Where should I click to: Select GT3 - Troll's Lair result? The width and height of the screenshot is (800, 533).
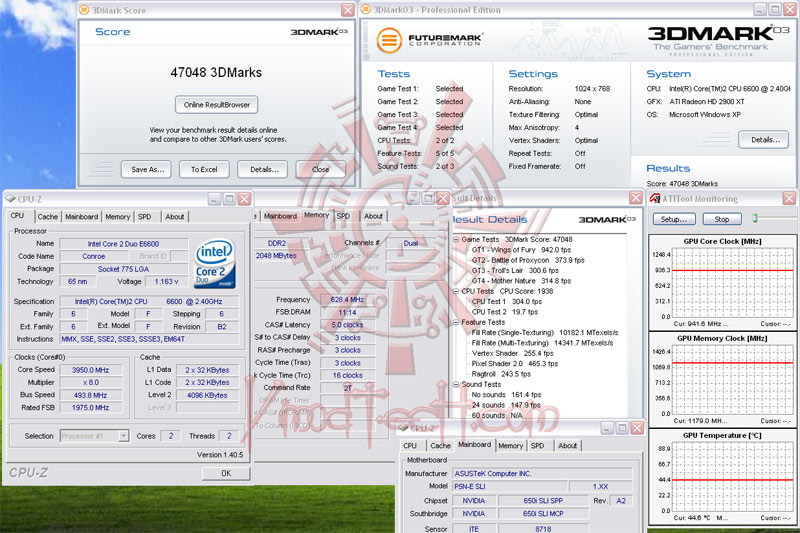click(x=515, y=271)
